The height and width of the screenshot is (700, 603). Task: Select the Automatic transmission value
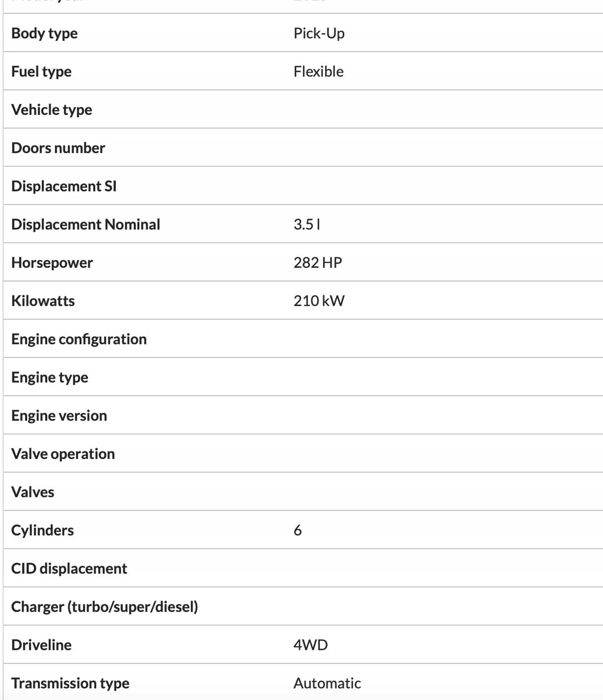(x=327, y=683)
